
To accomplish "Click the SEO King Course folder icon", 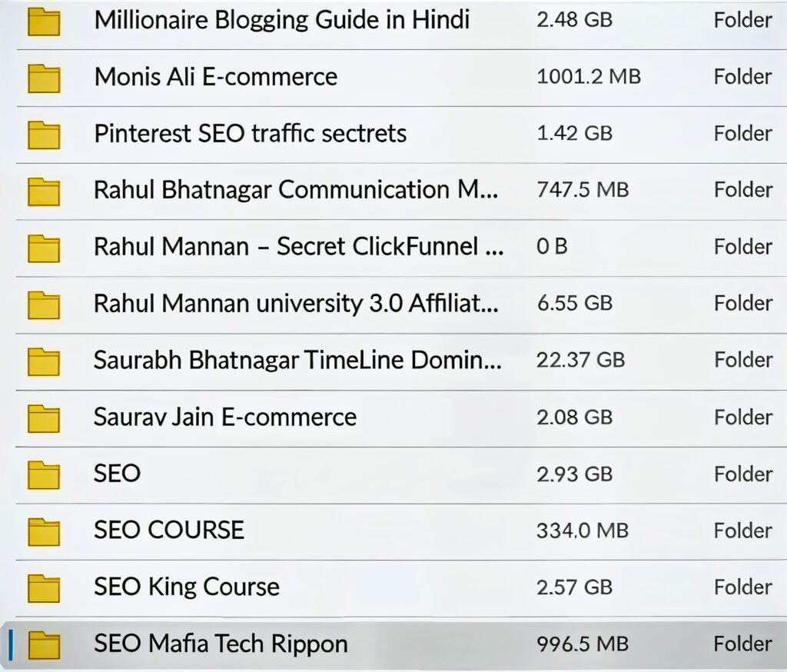I will (x=44, y=588).
